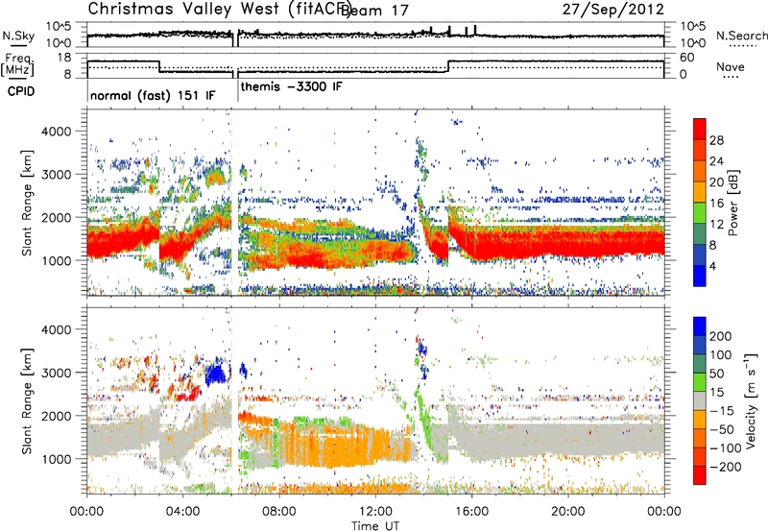Screen dimensions: 768x532
Task: Click the '16' tick on the Power colorbar
Action: click(716, 204)
